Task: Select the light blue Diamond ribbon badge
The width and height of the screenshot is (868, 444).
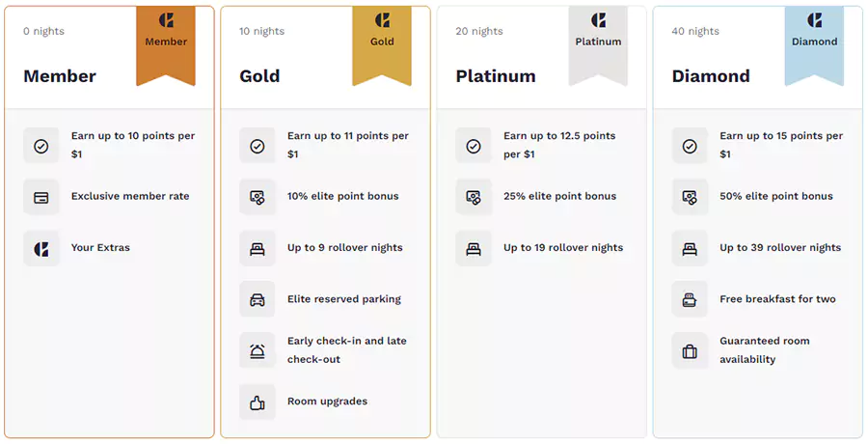Action: click(x=814, y=43)
